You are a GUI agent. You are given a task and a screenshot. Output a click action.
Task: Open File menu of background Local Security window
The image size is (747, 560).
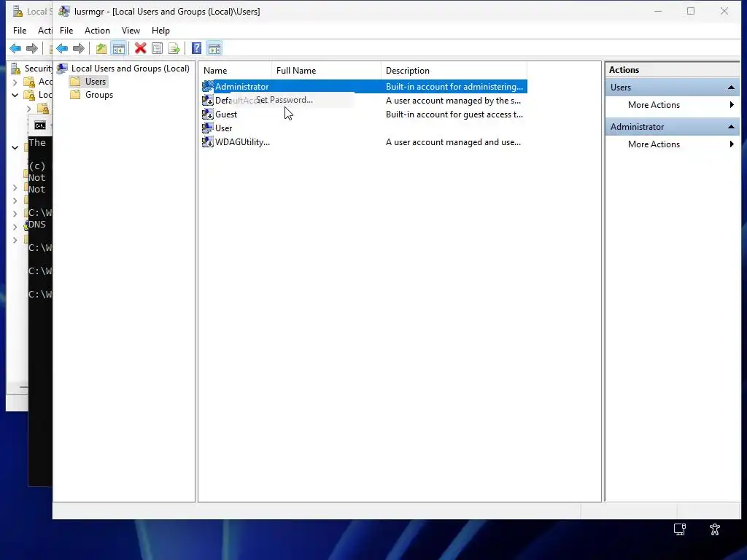(x=20, y=31)
